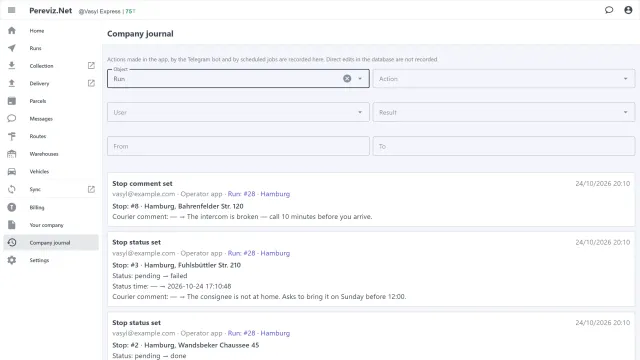The width and height of the screenshot is (640, 360).
Task: Click the Collection download icon
Action: click(12, 66)
